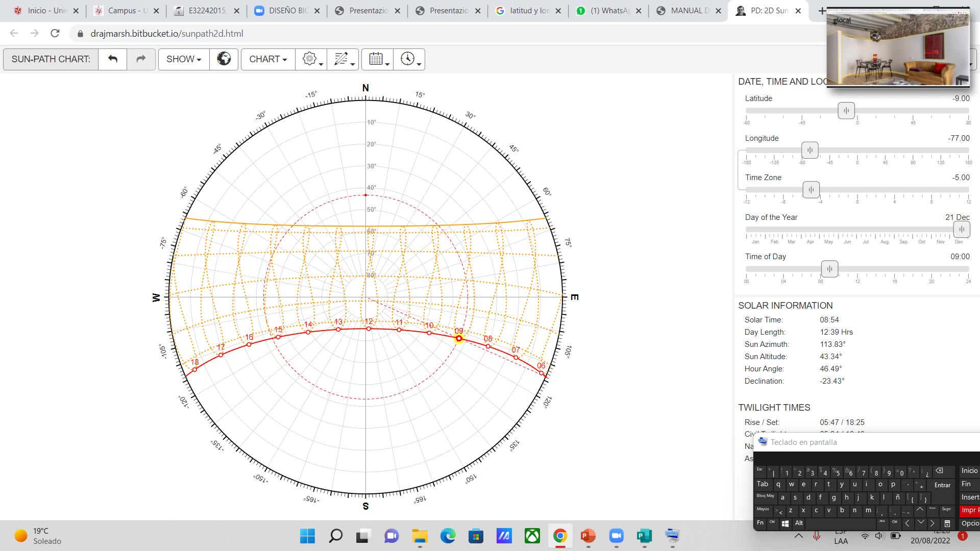980x551 pixels.
Task: Switch to the 'latitud y lon' browser tab
Action: tap(528, 11)
